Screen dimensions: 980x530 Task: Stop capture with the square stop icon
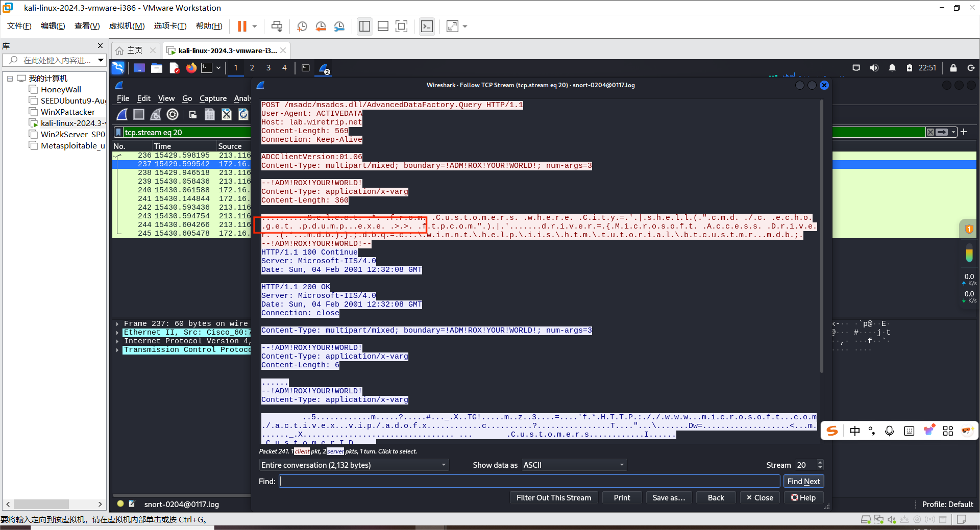139,114
